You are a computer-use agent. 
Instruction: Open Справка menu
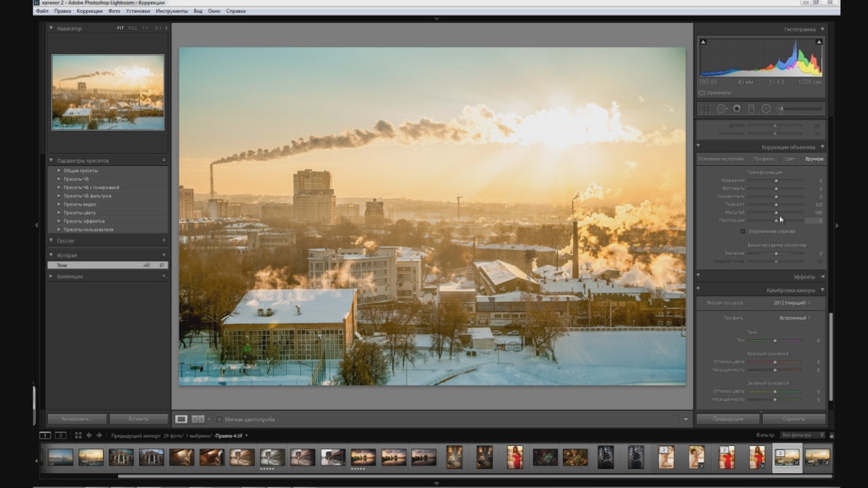236,12
